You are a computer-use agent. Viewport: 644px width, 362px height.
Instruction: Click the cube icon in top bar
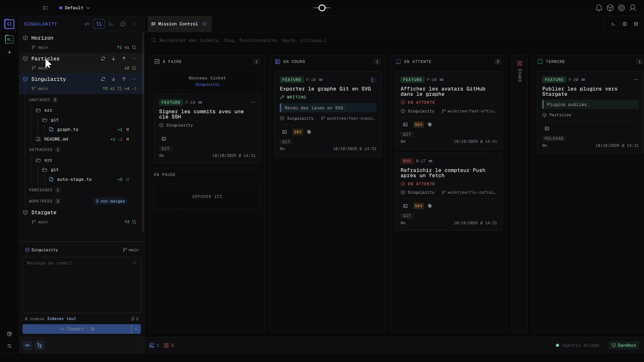[x=610, y=8]
